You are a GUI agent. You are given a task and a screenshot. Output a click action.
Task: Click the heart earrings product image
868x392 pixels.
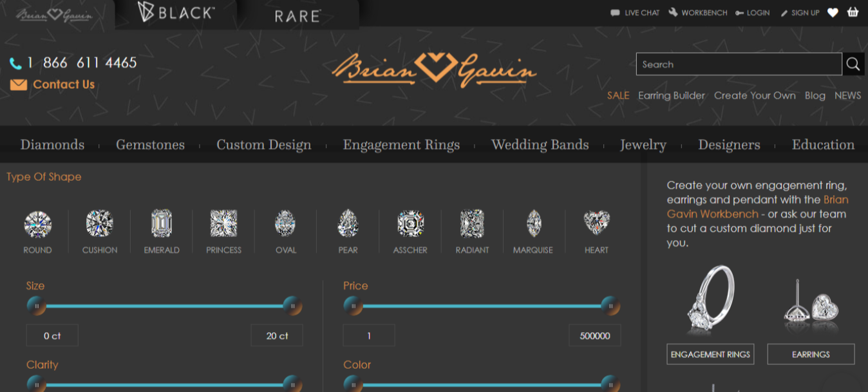[811, 303]
